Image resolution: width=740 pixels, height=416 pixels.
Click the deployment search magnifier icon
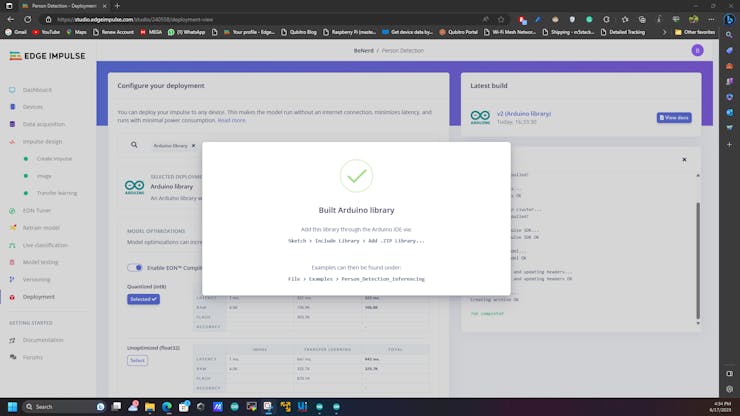click(x=134, y=145)
